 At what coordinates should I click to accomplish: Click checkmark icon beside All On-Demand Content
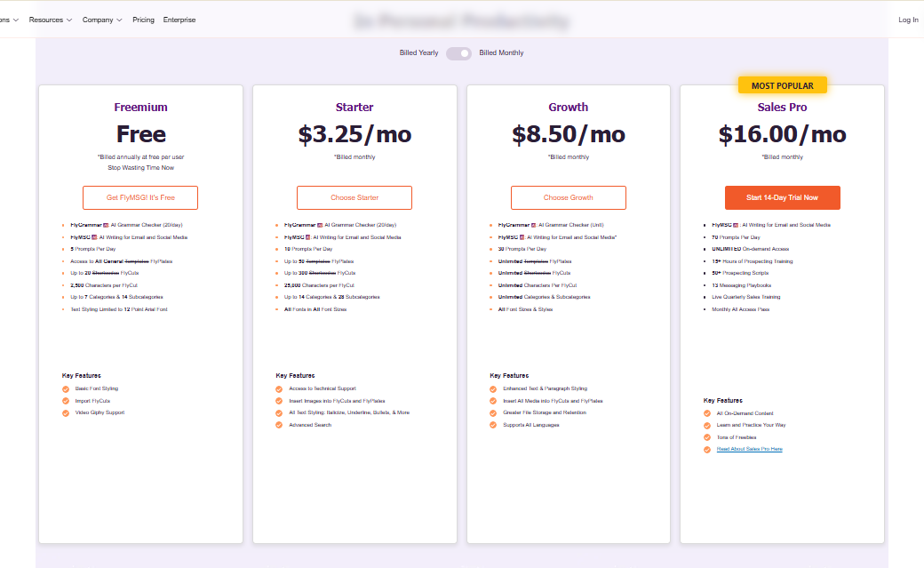pos(707,413)
